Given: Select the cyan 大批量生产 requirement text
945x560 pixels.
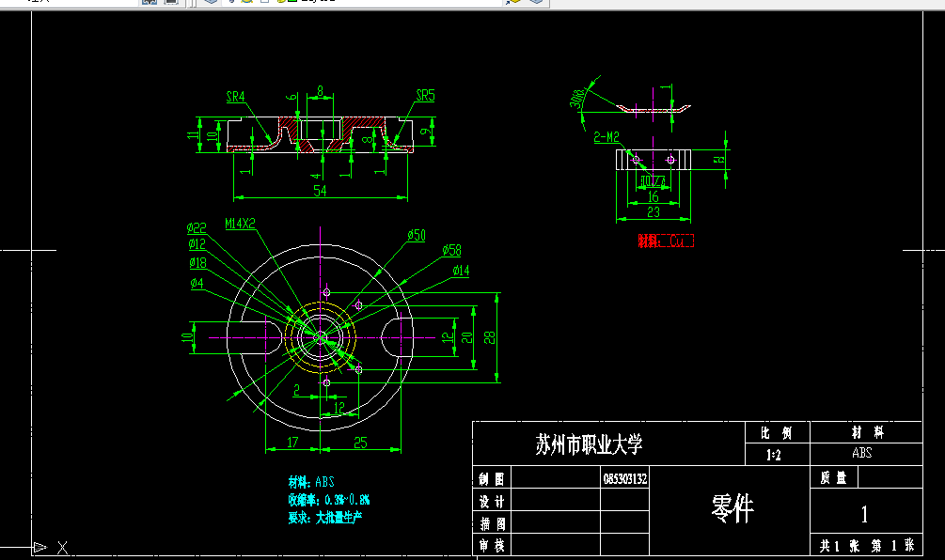Looking at the screenshot, I should pyautogui.click(x=338, y=516).
